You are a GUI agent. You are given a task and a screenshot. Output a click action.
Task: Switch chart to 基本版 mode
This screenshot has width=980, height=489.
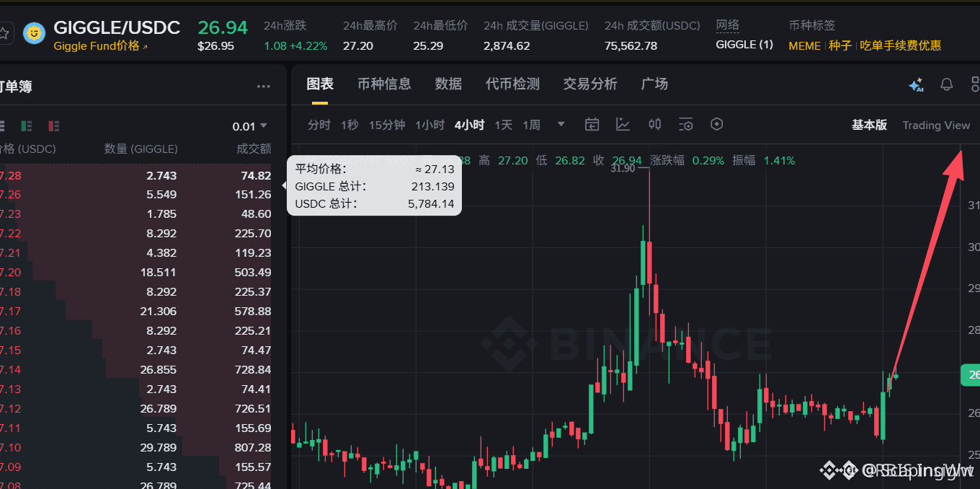(869, 125)
